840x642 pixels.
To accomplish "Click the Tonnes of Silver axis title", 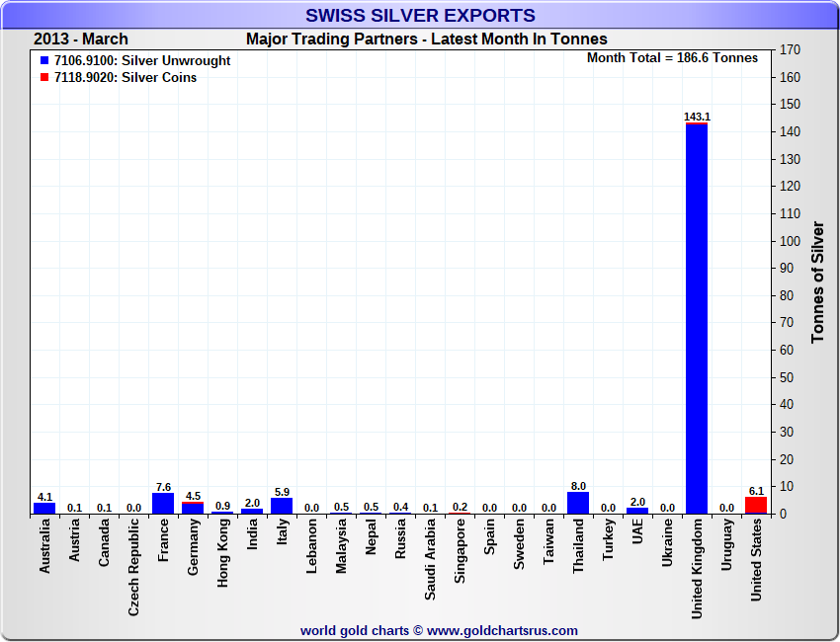I will coord(817,282).
